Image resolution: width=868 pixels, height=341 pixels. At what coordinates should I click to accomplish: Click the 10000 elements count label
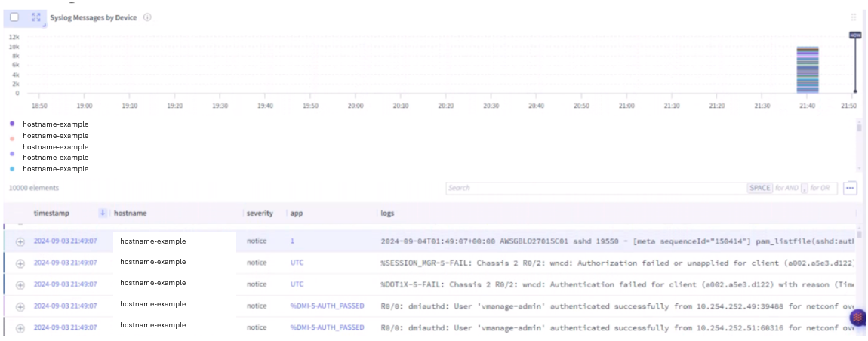34,188
